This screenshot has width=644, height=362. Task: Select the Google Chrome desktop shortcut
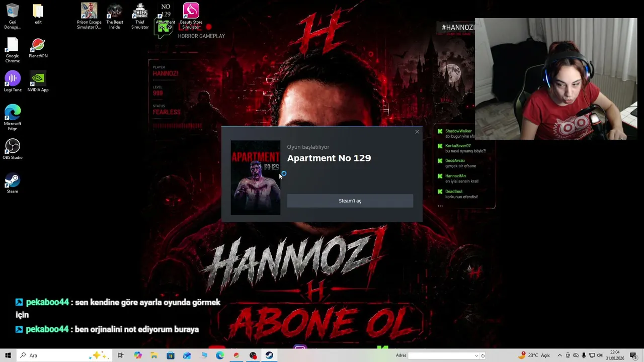click(x=13, y=50)
